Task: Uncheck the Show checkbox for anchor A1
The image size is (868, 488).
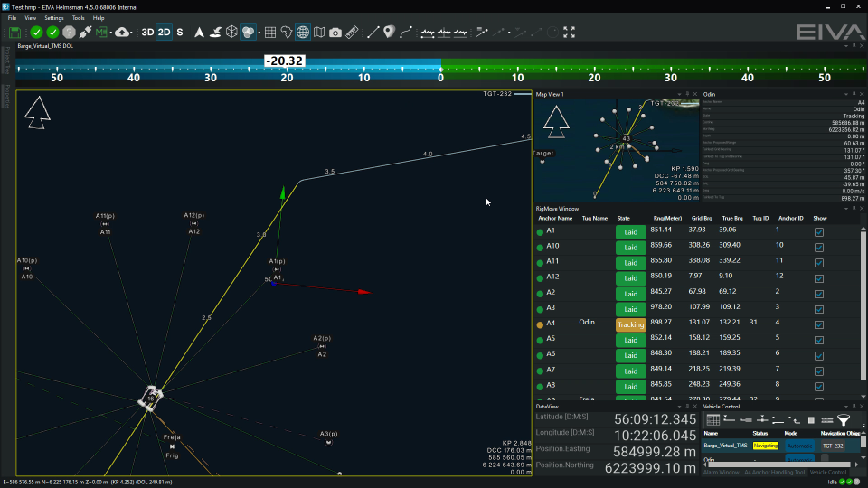Action: (x=819, y=231)
